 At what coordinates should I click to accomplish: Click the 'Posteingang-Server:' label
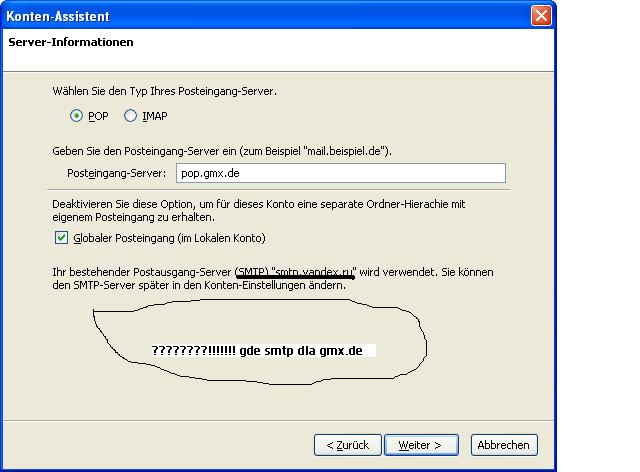click(x=117, y=173)
